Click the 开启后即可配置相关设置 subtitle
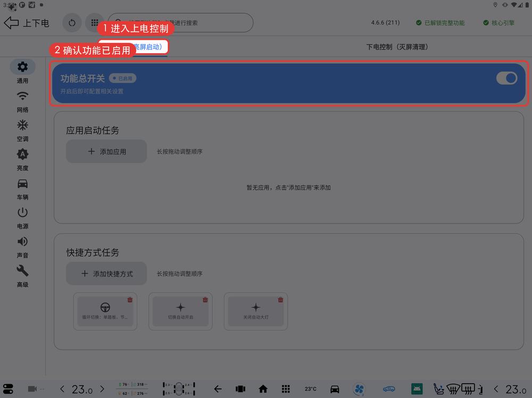532x398 pixels. [x=92, y=92]
